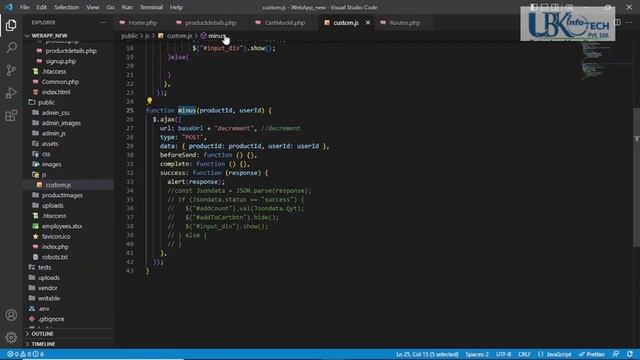This screenshot has height=360, width=640.
Task: Expand the writable folder
Action: [x=49, y=298]
